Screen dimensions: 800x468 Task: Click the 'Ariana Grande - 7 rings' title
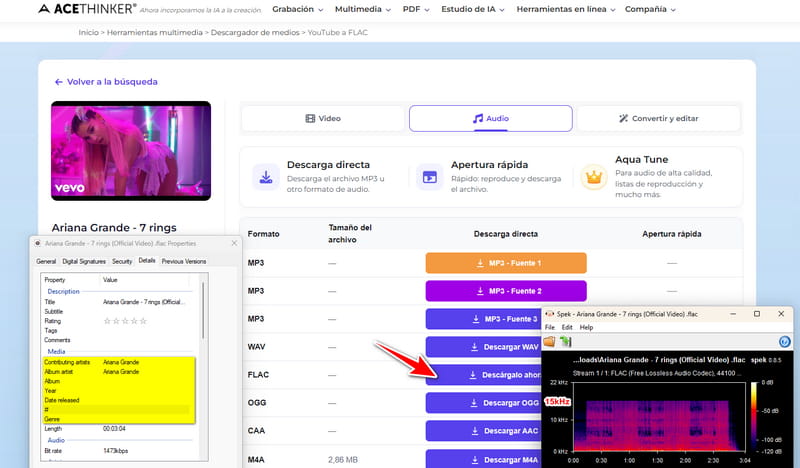click(114, 228)
